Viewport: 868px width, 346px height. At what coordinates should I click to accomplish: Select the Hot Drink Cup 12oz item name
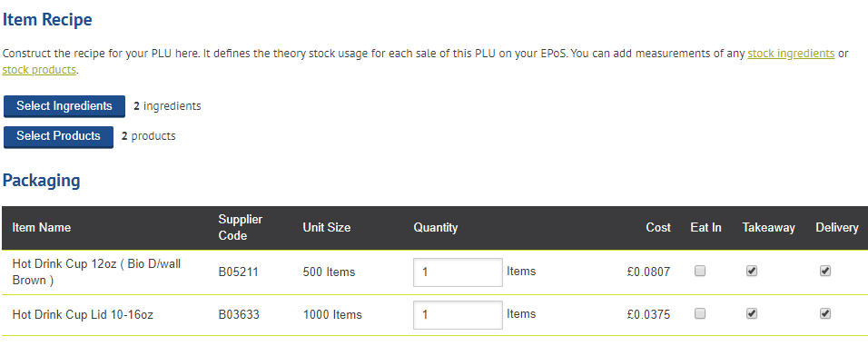tap(96, 272)
